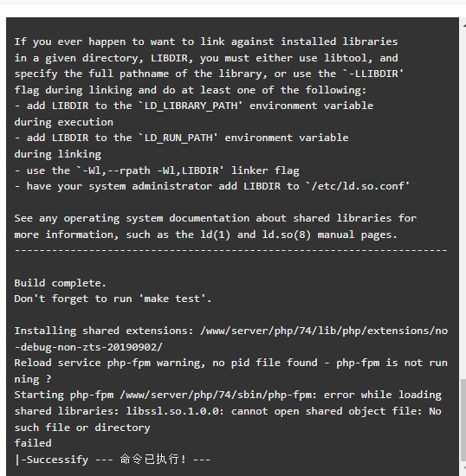The image size is (466, 476).
Task: Click the empty scrollbar track above the thumb
Action: coord(463,203)
